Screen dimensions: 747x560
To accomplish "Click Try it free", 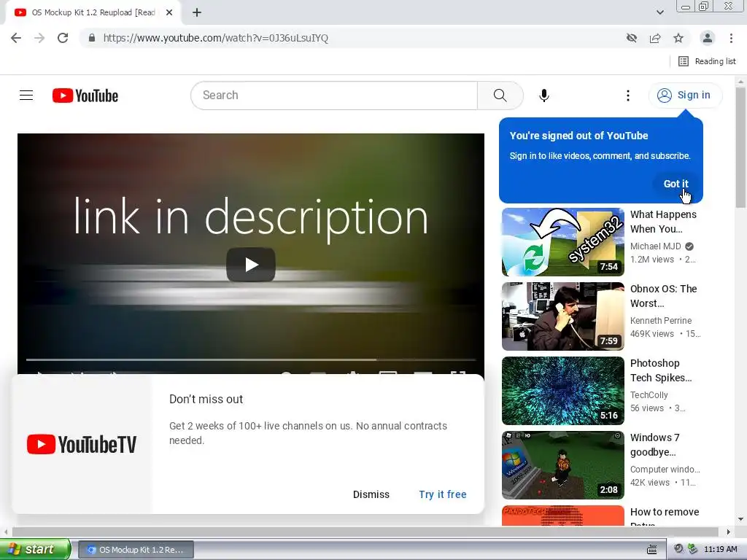I will pyautogui.click(x=443, y=494).
